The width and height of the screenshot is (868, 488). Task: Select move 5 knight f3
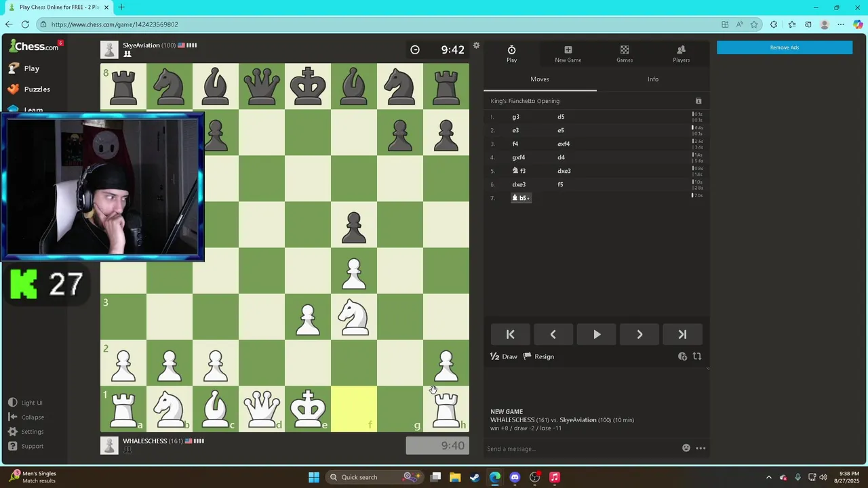pos(519,171)
